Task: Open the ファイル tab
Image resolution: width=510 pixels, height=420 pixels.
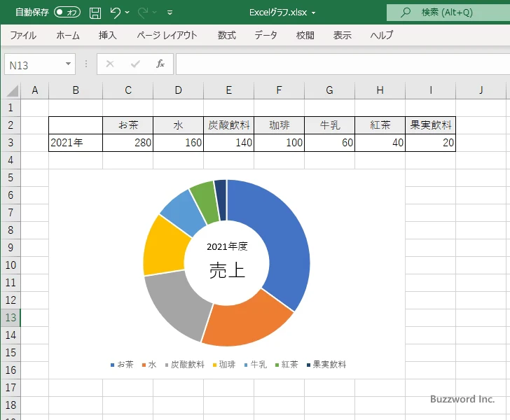Action: (22, 35)
